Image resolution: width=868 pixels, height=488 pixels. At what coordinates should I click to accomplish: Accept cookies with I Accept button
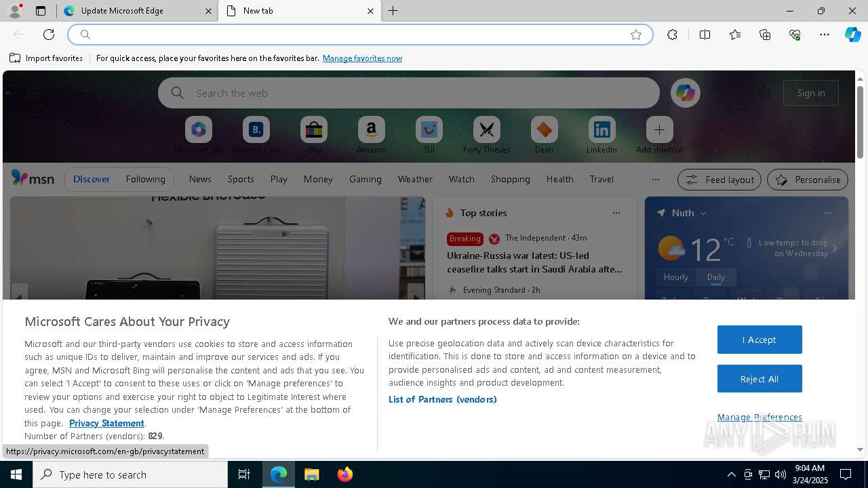759,340
